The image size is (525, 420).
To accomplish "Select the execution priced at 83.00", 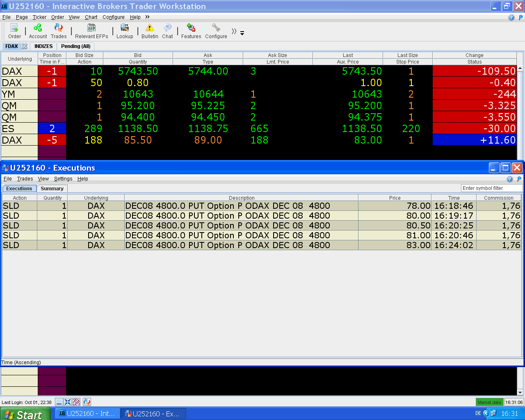I will pyautogui.click(x=262, y=245).
